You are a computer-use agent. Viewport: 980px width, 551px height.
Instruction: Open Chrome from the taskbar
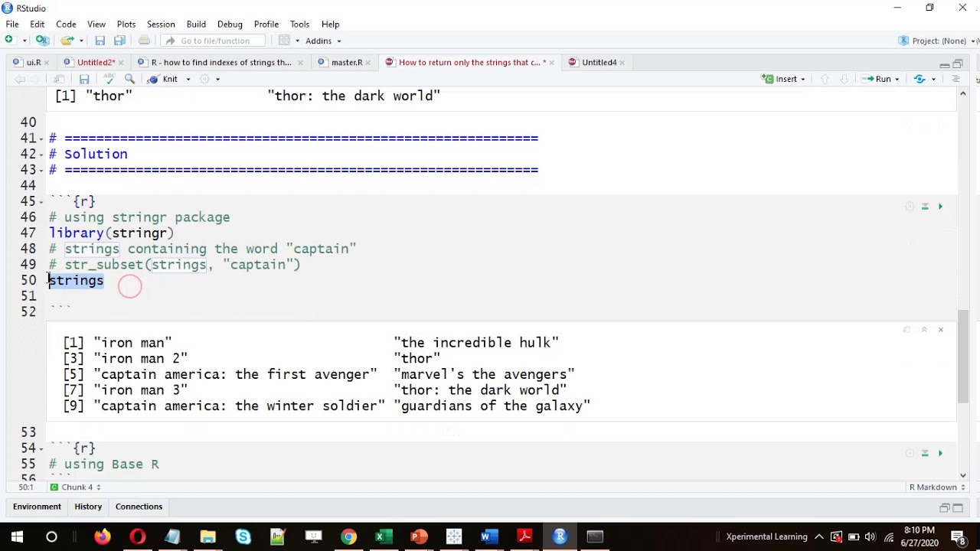[x=348, y=536]
